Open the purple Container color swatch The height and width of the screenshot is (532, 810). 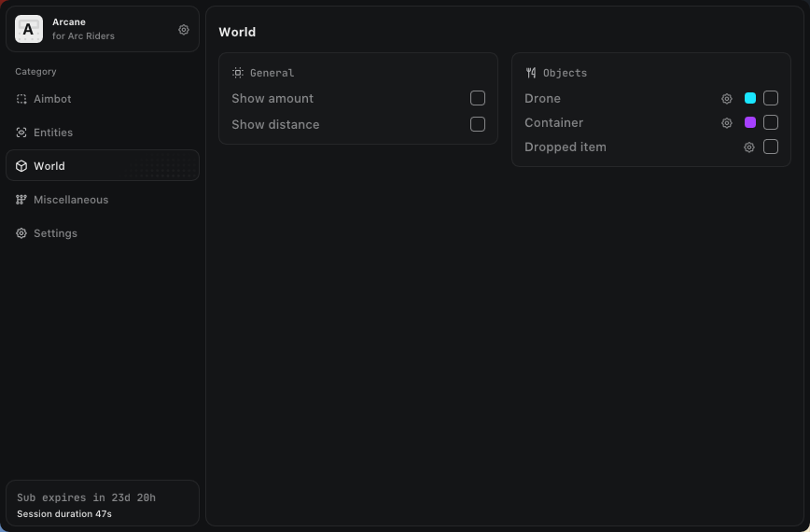(750, 122)
